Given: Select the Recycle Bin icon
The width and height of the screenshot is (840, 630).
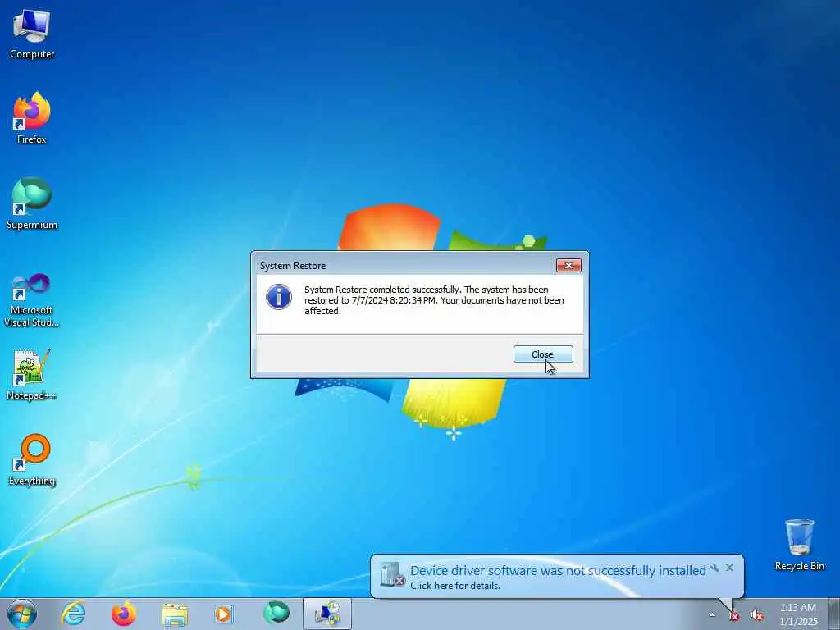Looking at the screenshot, I should coord(799,545).
